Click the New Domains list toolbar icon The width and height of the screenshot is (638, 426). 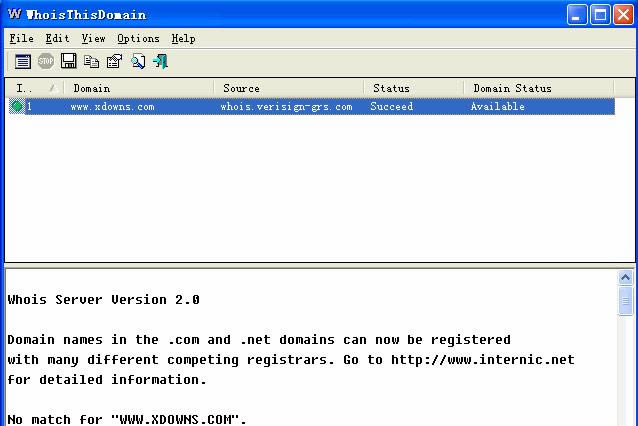pyautogui.click(x=22, y=62)
